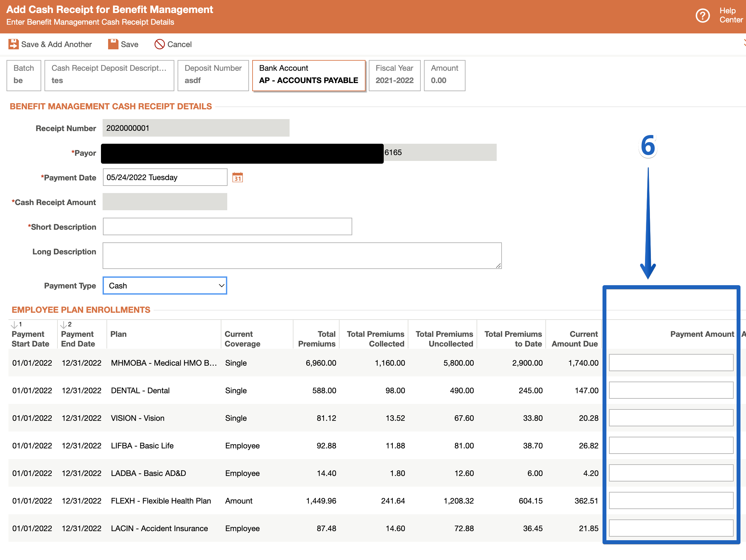
Task: Click Payment Amount field for MHMOBA row
Action: point(671,363)
